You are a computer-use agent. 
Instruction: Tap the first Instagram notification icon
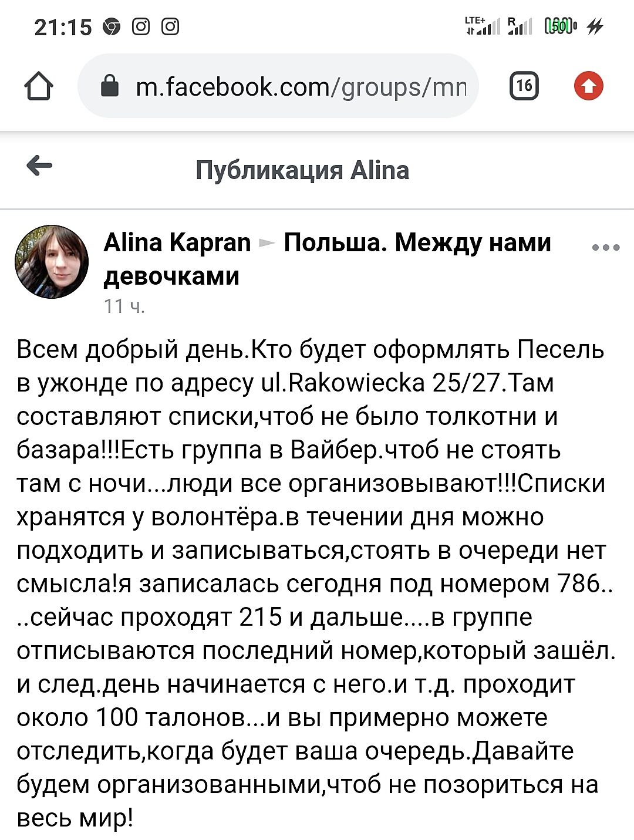(x=141, y=27)
